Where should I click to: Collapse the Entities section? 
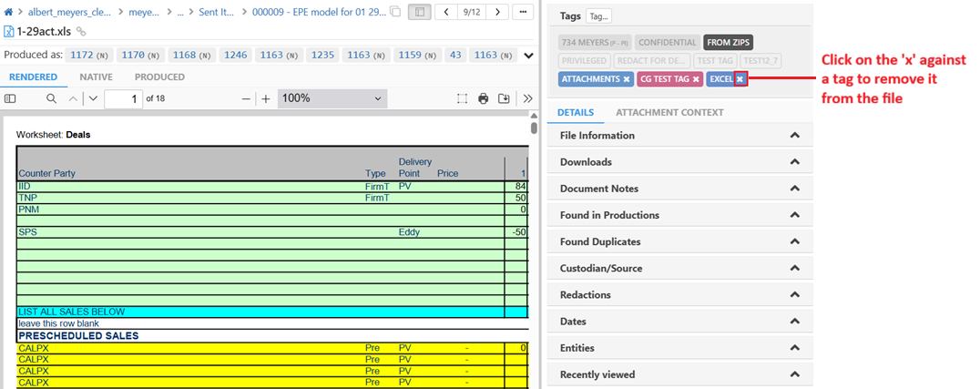click(794, 348)
